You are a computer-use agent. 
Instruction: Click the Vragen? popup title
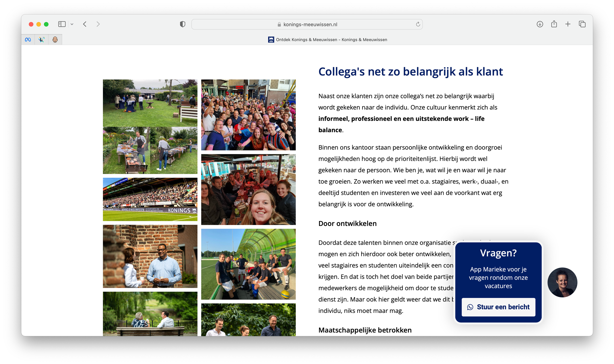click(x=498, y=253)
